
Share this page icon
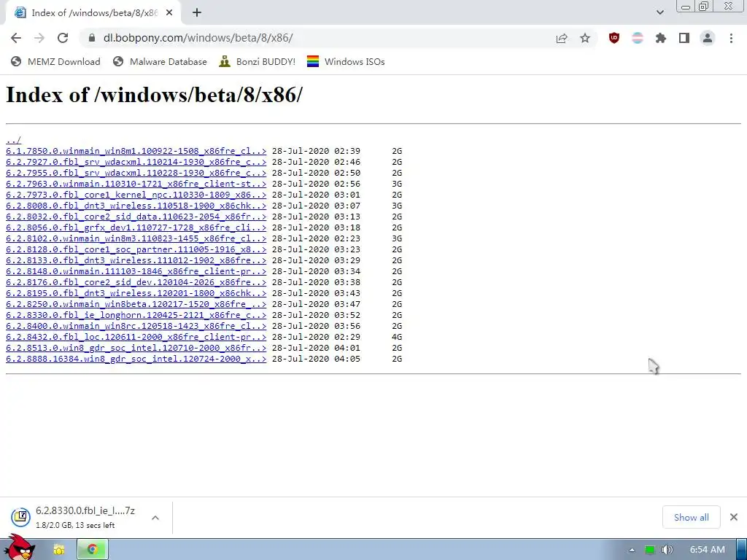[562, 38]
